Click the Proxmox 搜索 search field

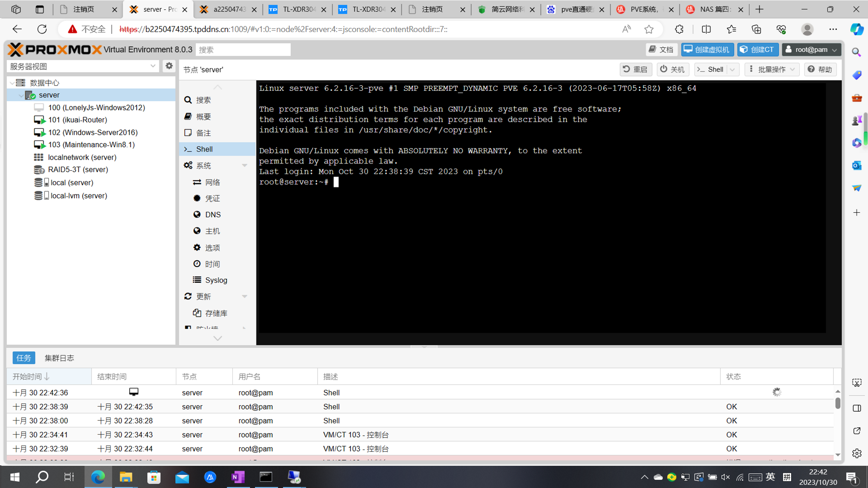point(243,50)
